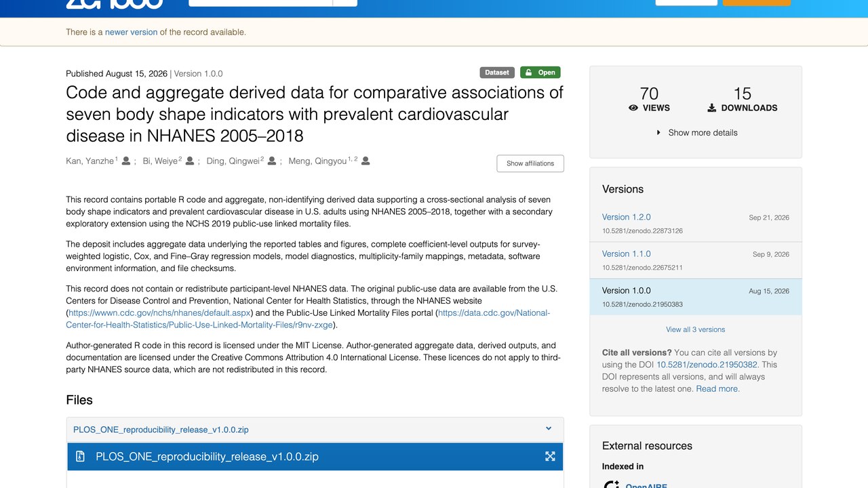Open author Meng, Qingyou's name link

pos(318,161)
